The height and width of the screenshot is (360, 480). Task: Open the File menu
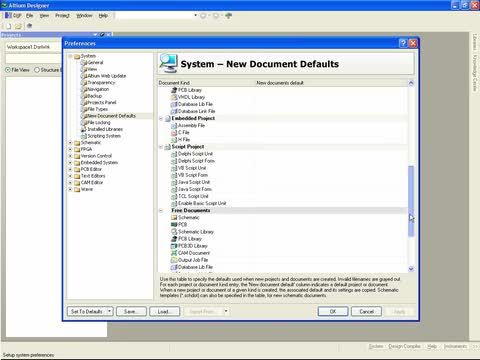[30, 16]
